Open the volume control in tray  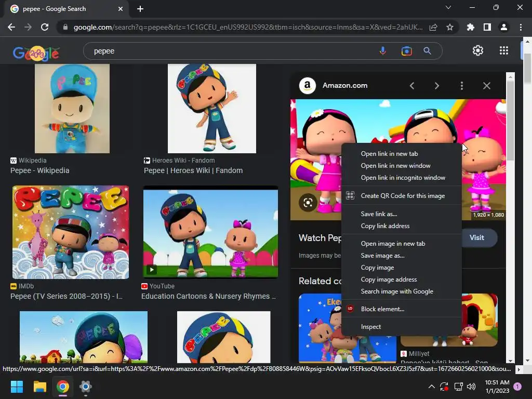click(x=471, y=387)
